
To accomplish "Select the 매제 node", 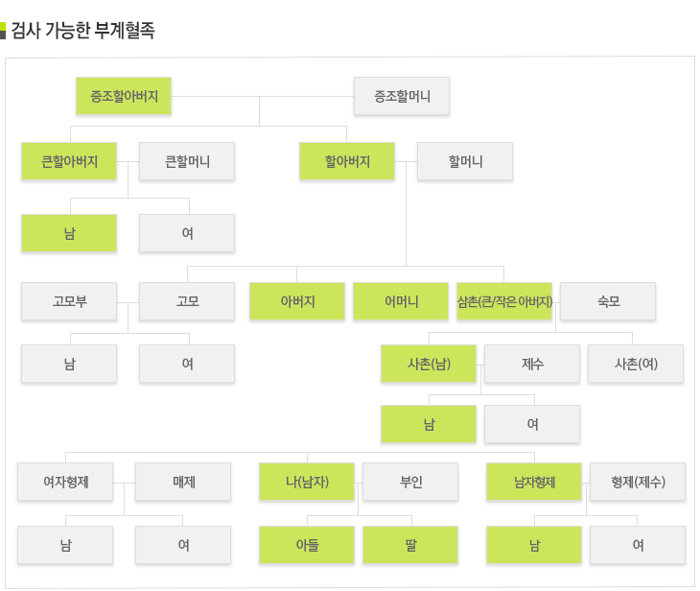I will click(x=183, y=482).
